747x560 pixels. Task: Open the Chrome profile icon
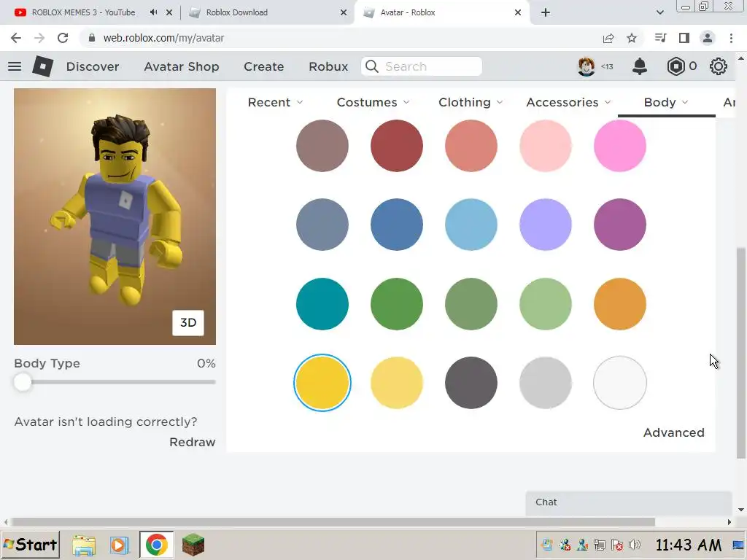pyautogui.click(x=708, y=38)
